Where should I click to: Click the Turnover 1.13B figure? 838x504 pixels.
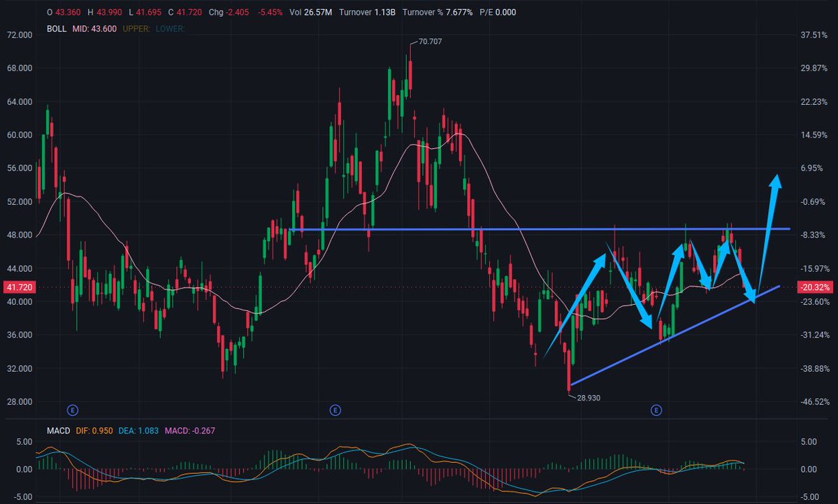(367, 13)
